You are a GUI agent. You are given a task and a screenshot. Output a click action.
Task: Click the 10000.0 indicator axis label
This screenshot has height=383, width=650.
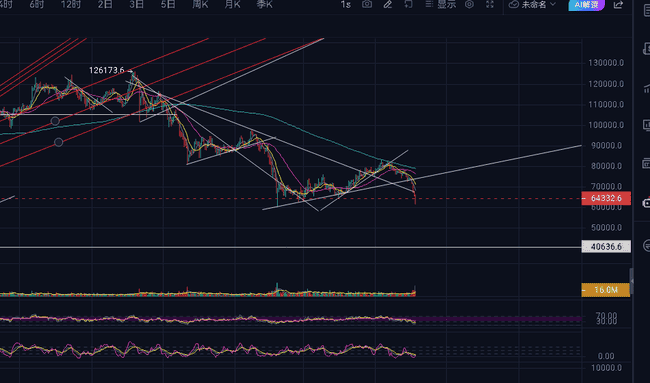(x=606, y=368)
